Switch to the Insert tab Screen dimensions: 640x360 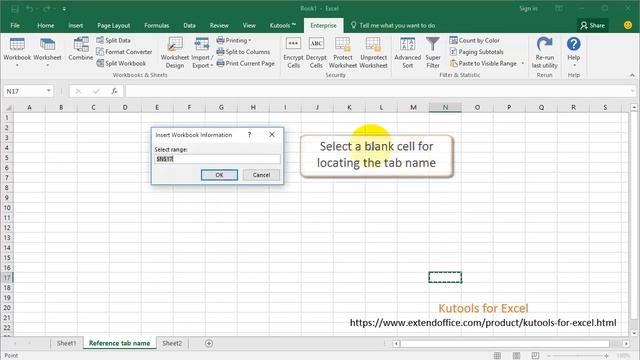pyautogui.click(x=76, y=25)
